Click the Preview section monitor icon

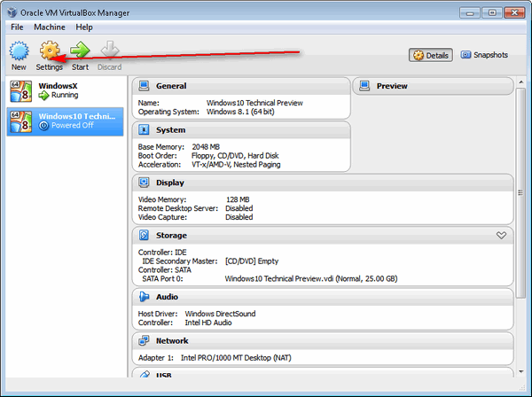point(364,86)
